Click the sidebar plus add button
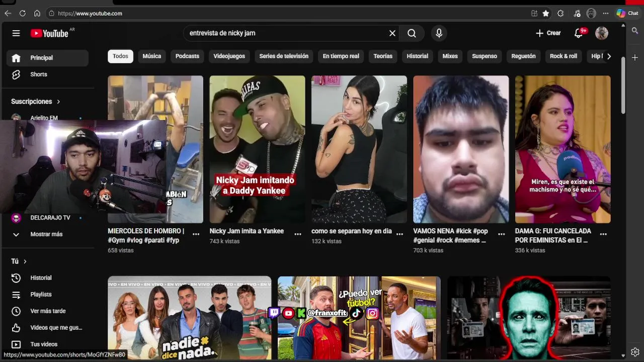The width and height of the screenshot is (644, 362). coord(635,57)
